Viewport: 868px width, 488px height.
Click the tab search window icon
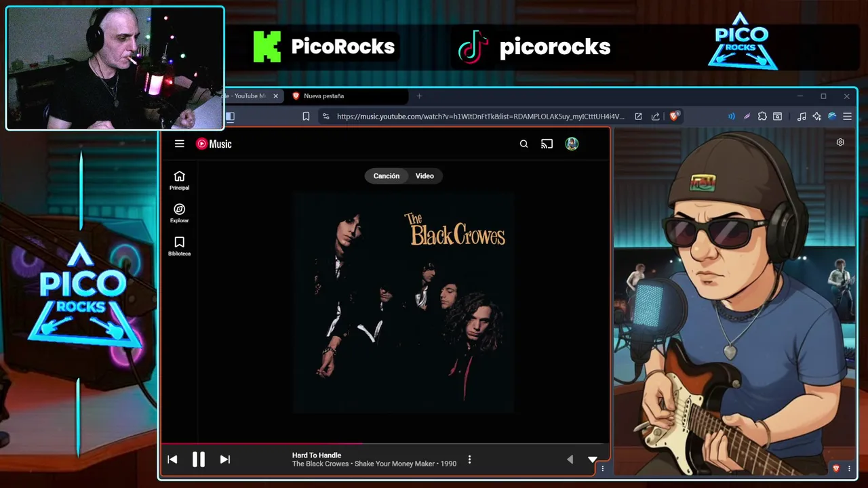pyautogui.click(x=778, y=117)
